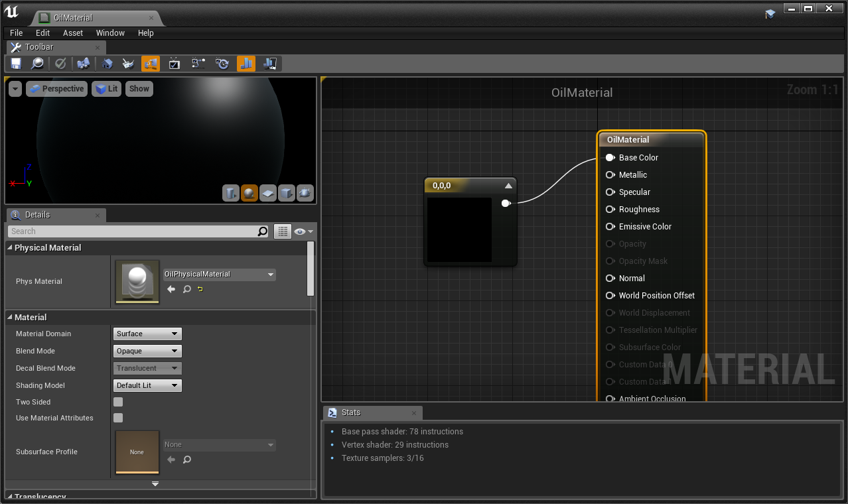
Task: Click the Metallic input pin
Action: coord(610,175)
